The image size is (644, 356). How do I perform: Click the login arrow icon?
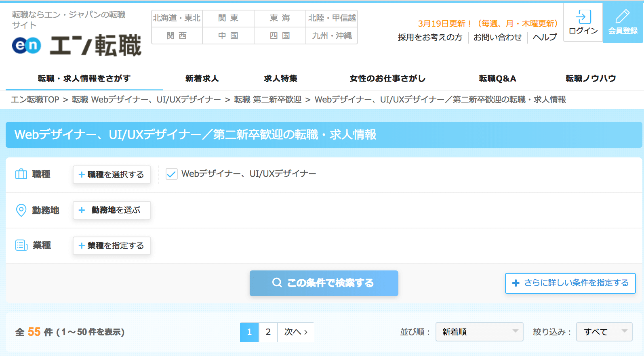pos(583,17)
